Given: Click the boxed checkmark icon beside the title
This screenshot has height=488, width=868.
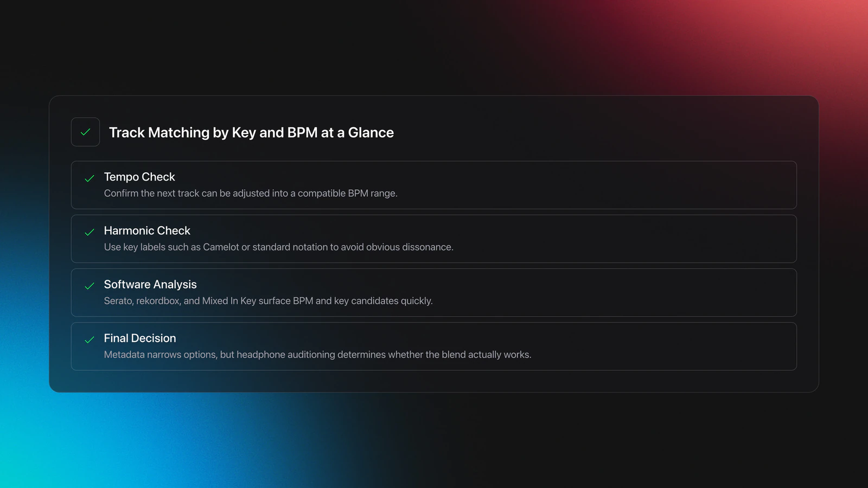Looking at the screenshot, I should [x=85, y=132].
